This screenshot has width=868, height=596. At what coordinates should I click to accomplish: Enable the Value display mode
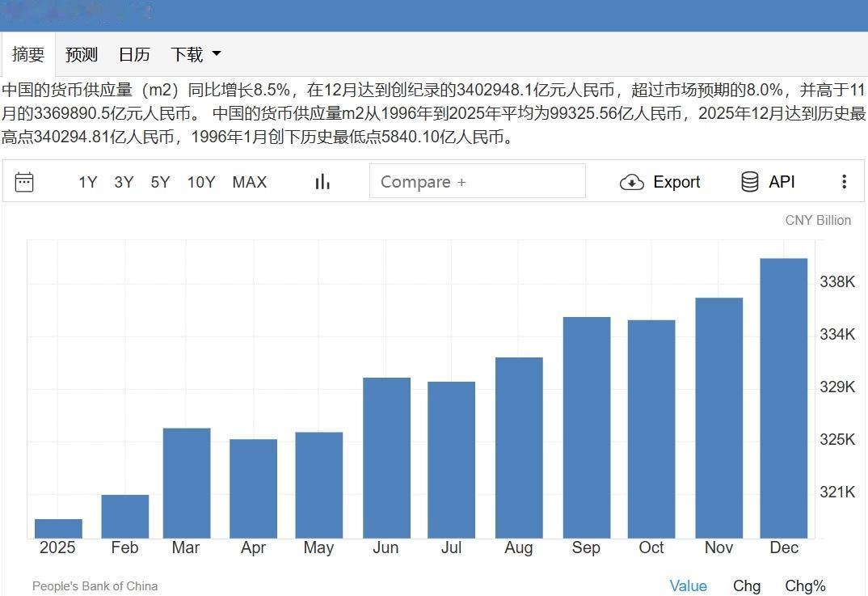pyautogui.click(x=689, y=585)
